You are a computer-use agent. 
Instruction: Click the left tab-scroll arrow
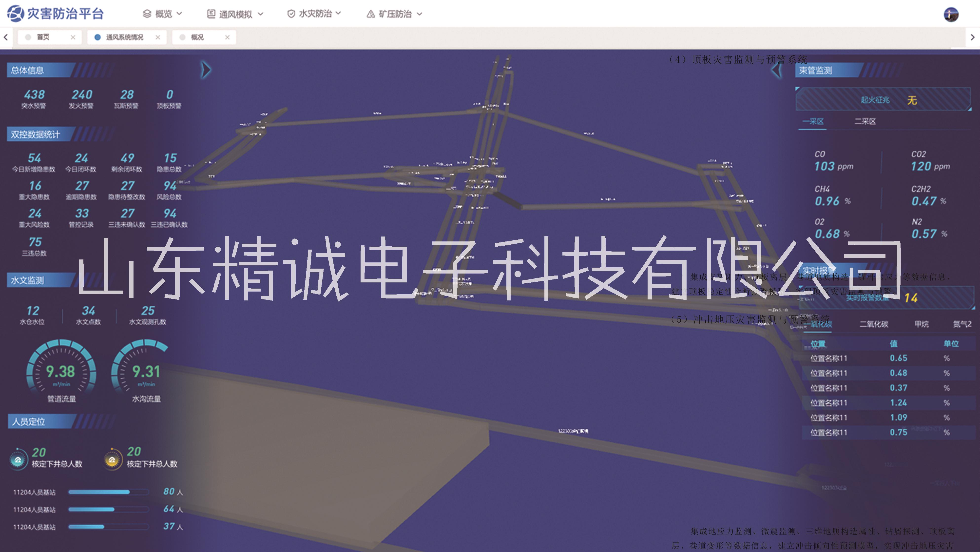click(x=6, y=37)
